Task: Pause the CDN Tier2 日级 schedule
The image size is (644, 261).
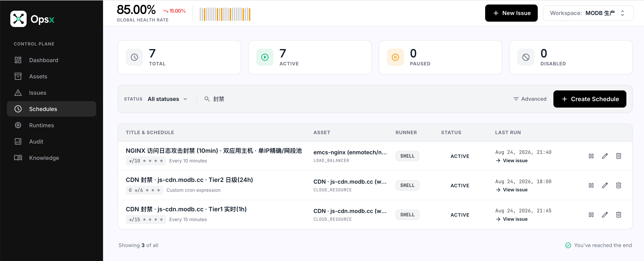Action: click(591, 185)
